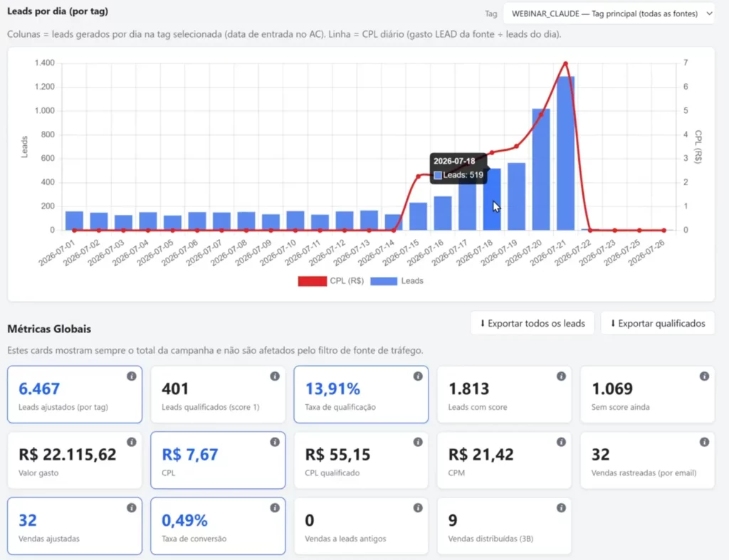Click the 'Leads: 519' tooltip text
The image size is (729, 560).
click(x=463, y=175)
